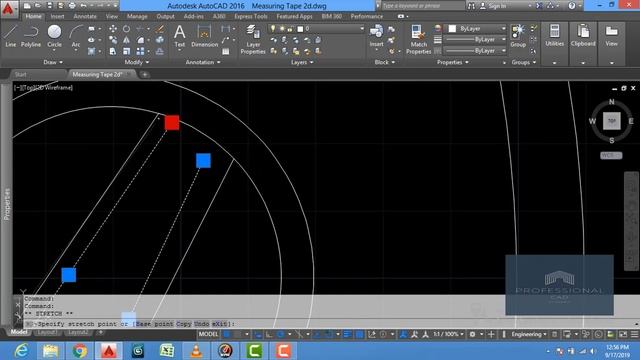Choose eXit option in command line
Screen dimensions: 640x360
220,324
